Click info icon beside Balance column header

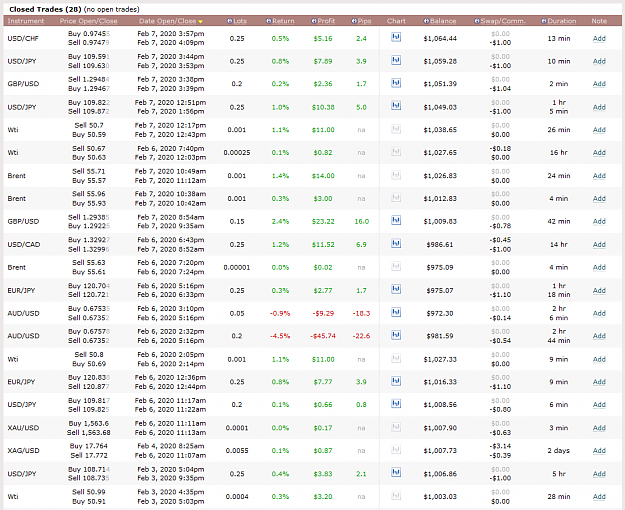(426, 21)
